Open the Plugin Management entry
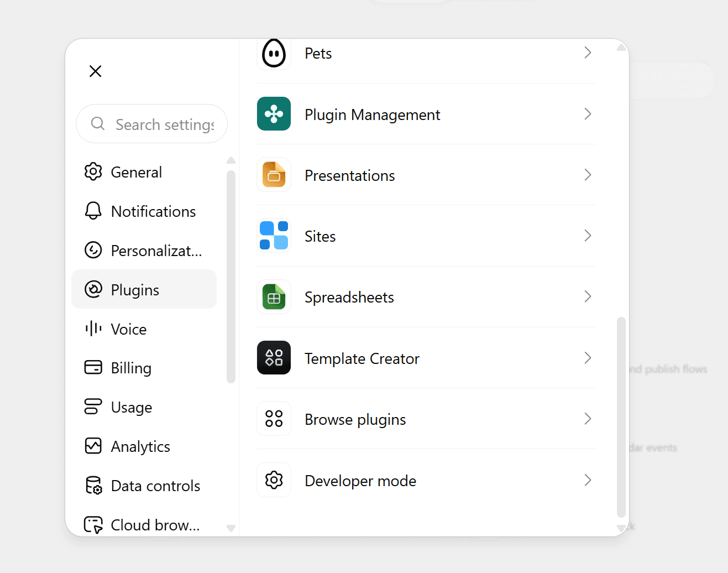Viewport: 728px width, 573px height. click(x=426, y=114)
